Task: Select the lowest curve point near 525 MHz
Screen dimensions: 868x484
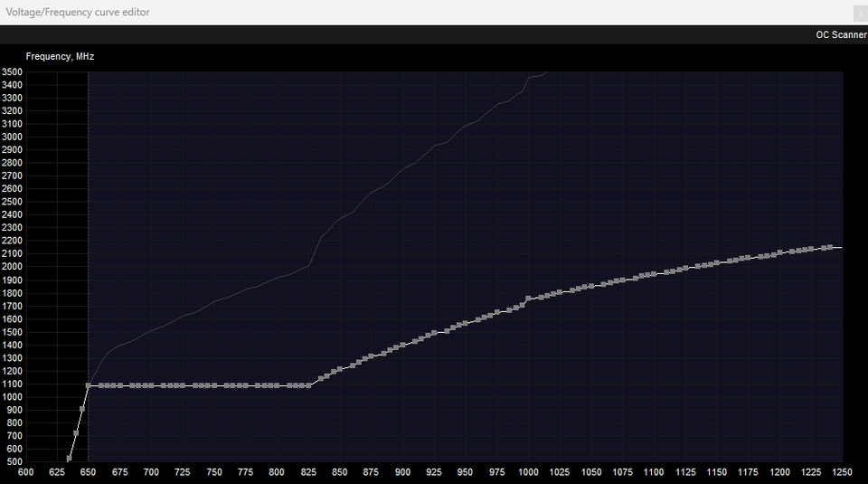Action: pyautogui.click(x=70, y=459)
